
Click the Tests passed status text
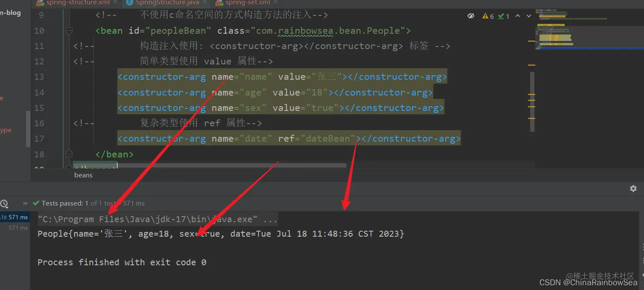tap(65, 203)
